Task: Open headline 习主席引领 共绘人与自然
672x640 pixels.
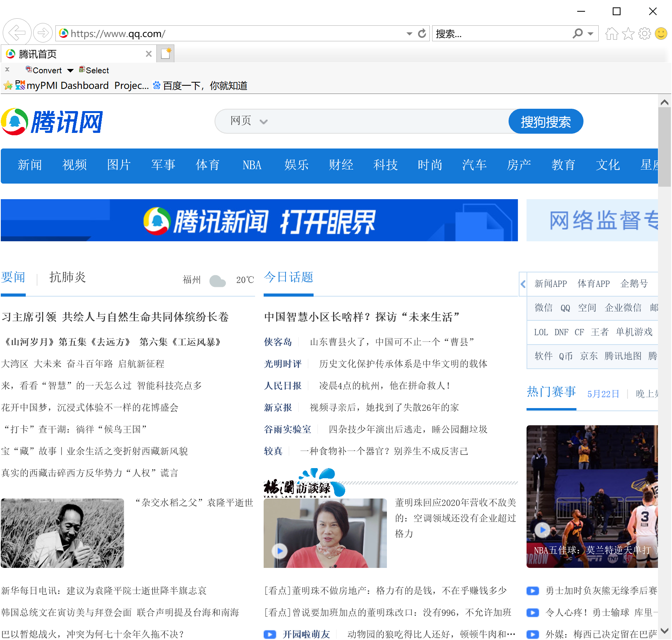Action: click(x=115, y=317)
